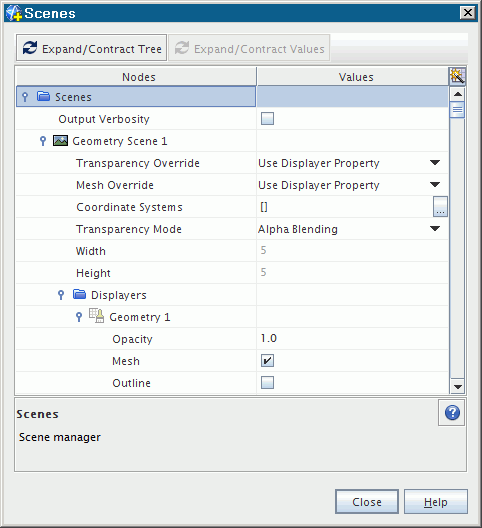
Task: Click the Geometry 1 displayer icon
Action: tap(96, 316)
